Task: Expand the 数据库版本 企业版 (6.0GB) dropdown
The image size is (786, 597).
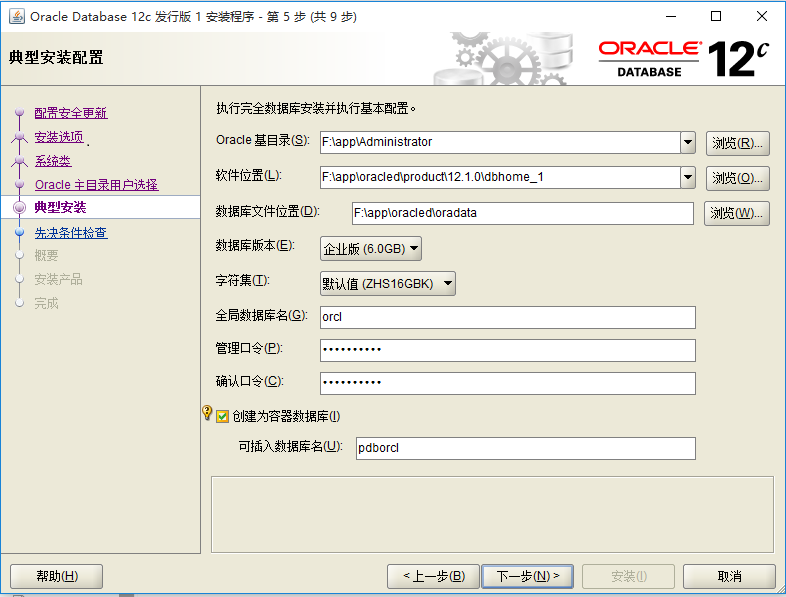Action: (370, 249)
